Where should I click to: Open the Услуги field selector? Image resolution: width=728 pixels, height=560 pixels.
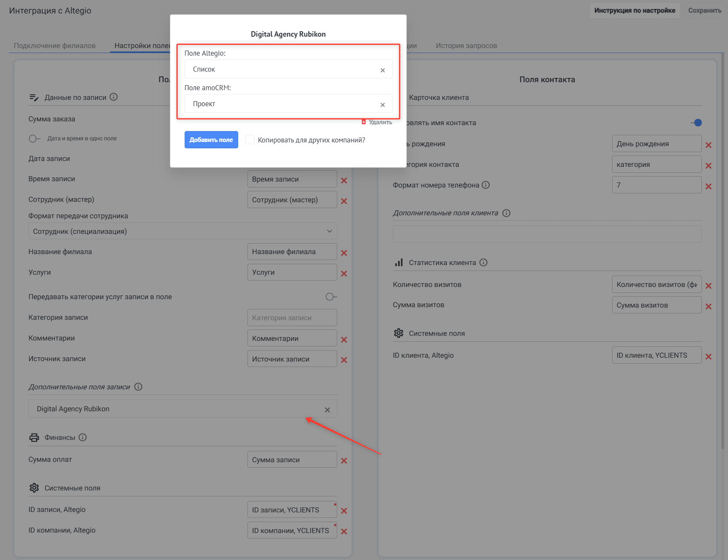(x=292, y=272)
